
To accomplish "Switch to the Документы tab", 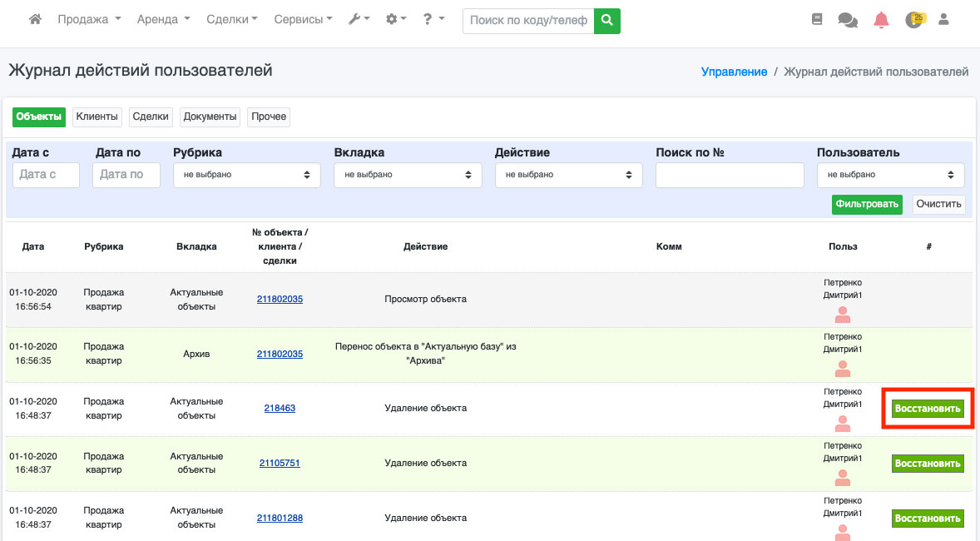I will pos(210,117).
